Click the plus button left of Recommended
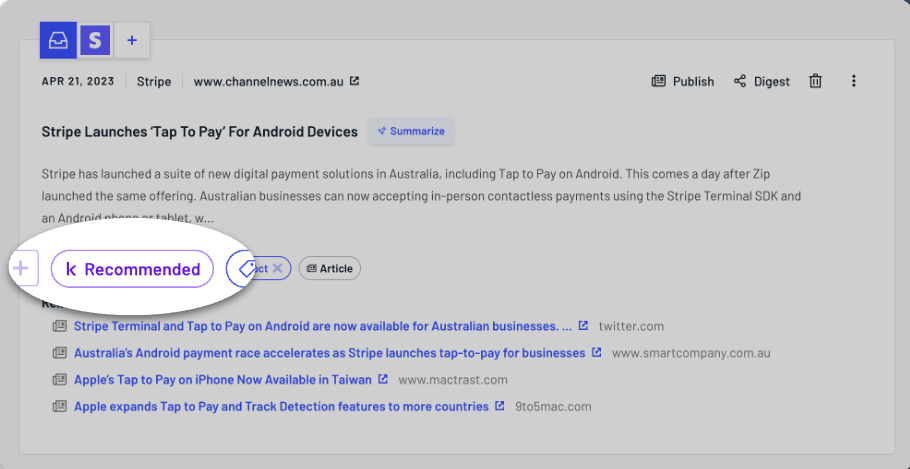Viewport: 910px width, 469px height. [21, 268]
